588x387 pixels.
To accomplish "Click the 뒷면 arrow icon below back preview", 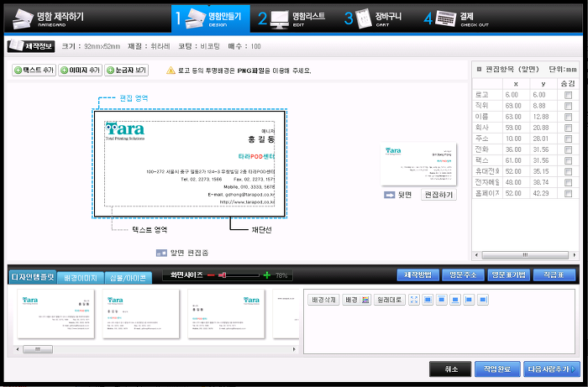I will (389, 195).
